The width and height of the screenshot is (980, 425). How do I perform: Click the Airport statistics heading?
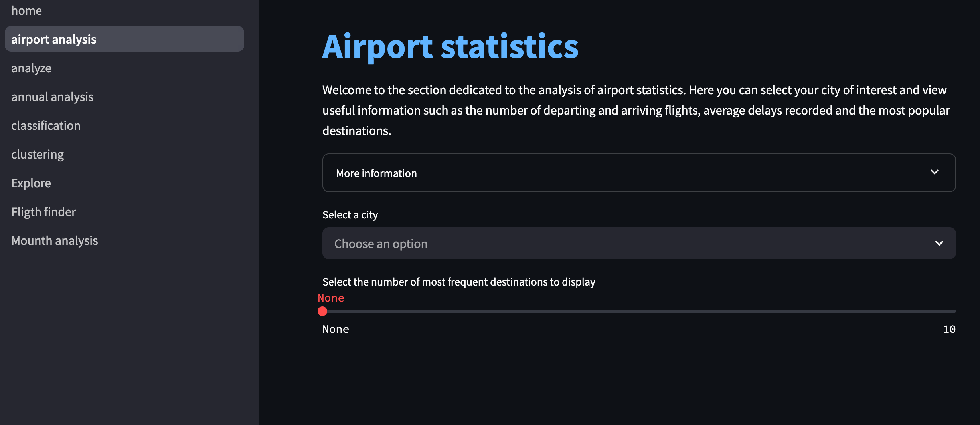point(450,47)
